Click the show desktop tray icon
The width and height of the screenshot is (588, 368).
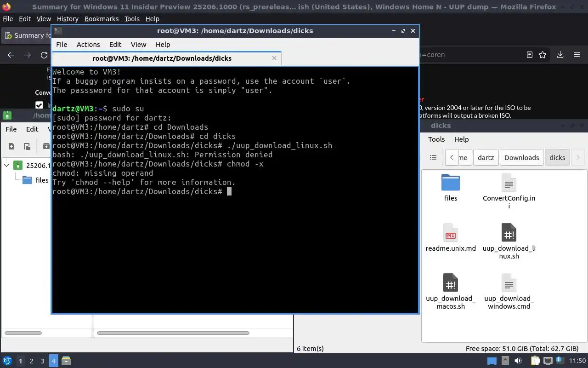(x=492, y=361)
